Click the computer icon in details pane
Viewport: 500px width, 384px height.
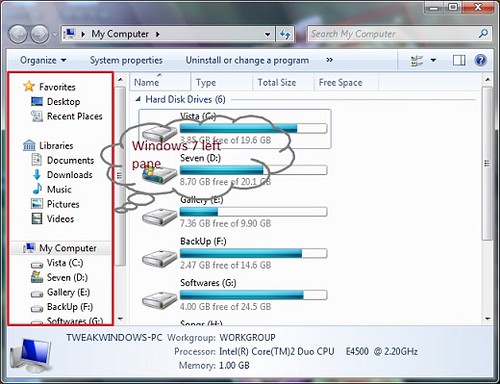(31, 355)
